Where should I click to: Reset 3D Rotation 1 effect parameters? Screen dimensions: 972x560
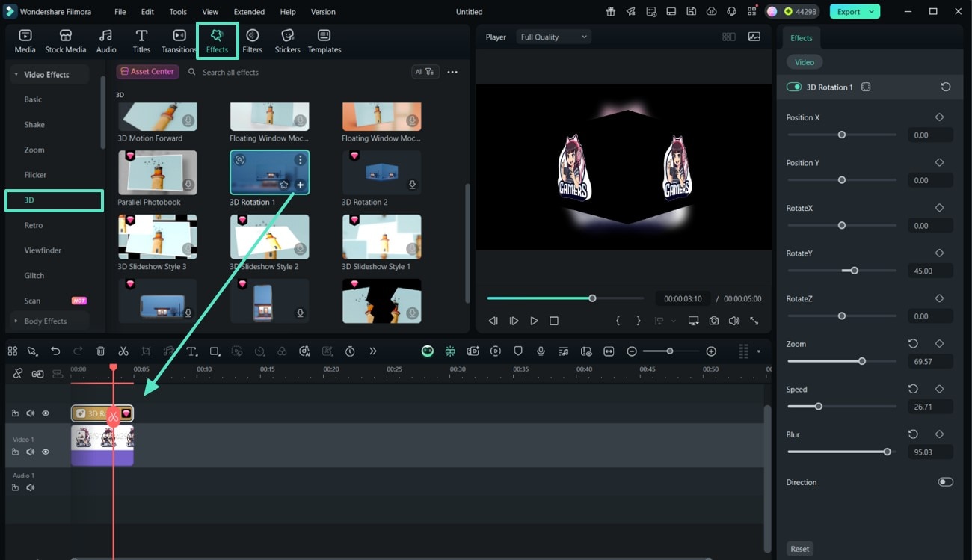(x=946, y=87)
